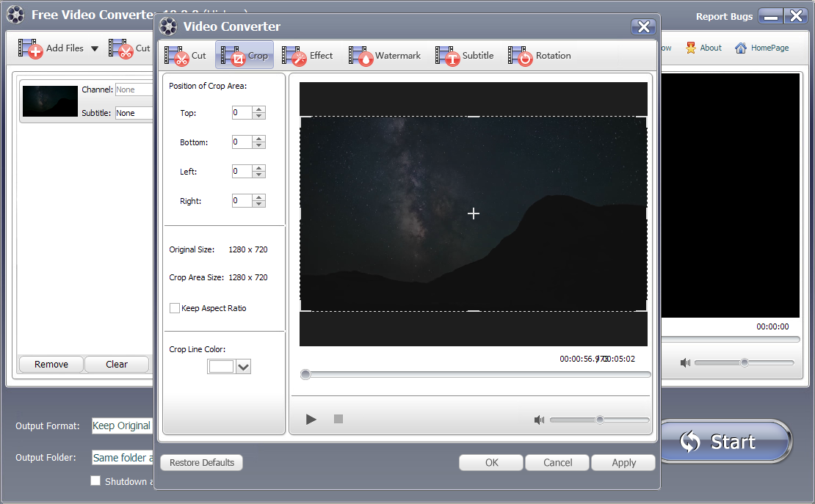Decrease the Bottom crop value
Screen dimensions: 815x504
point(259,145)
